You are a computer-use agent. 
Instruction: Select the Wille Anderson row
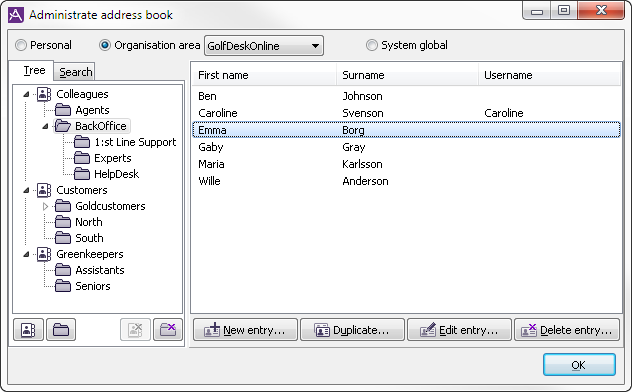coord(406,181)
